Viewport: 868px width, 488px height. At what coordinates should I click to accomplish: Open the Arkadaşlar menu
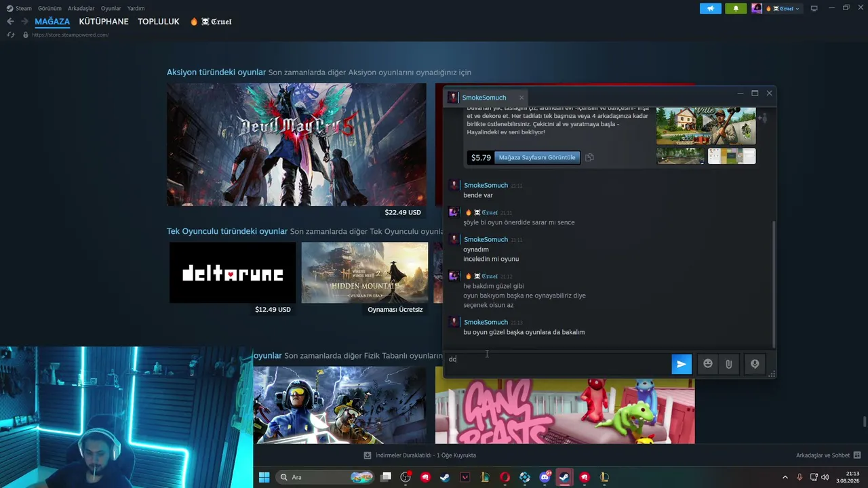[x=81, y=8]
